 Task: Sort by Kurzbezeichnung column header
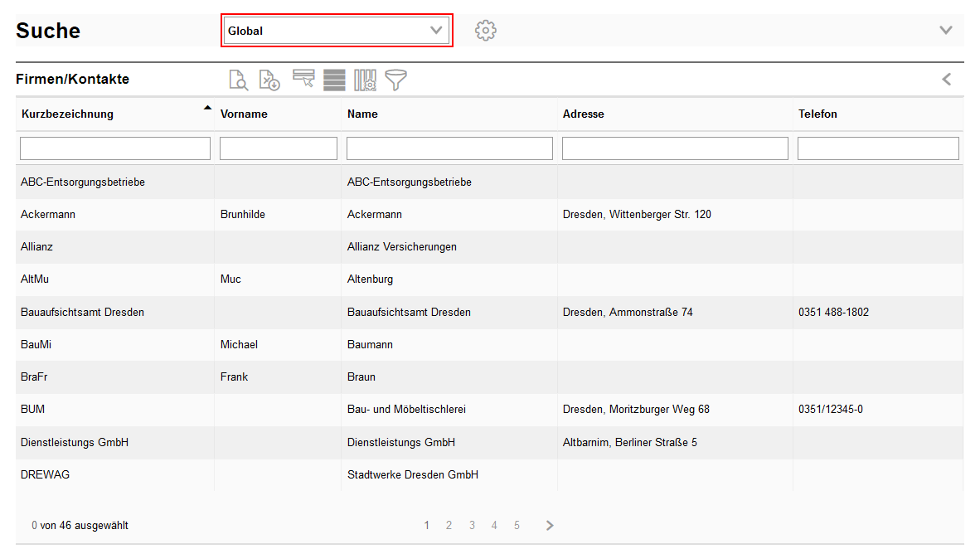pyautogui.click(x=68, y=114)
